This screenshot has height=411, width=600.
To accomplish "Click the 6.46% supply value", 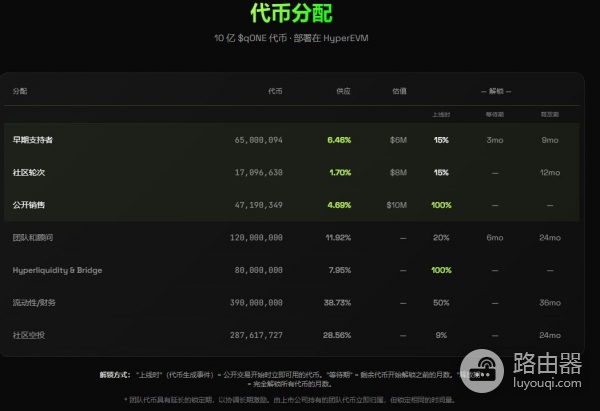I will (339, 140).
